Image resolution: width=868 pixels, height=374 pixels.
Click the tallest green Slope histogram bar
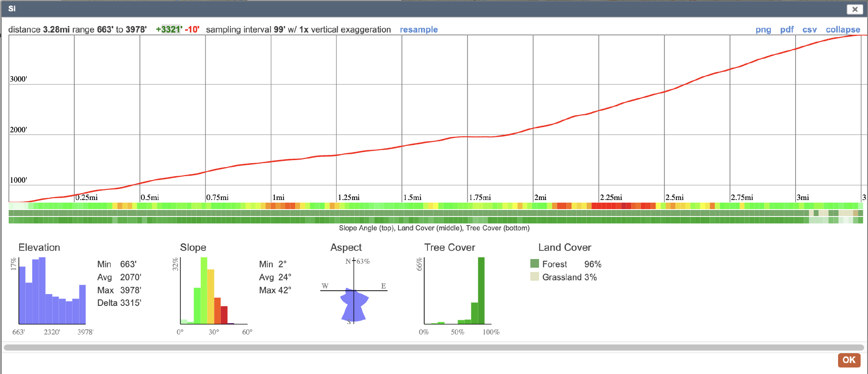coord(204,291)
